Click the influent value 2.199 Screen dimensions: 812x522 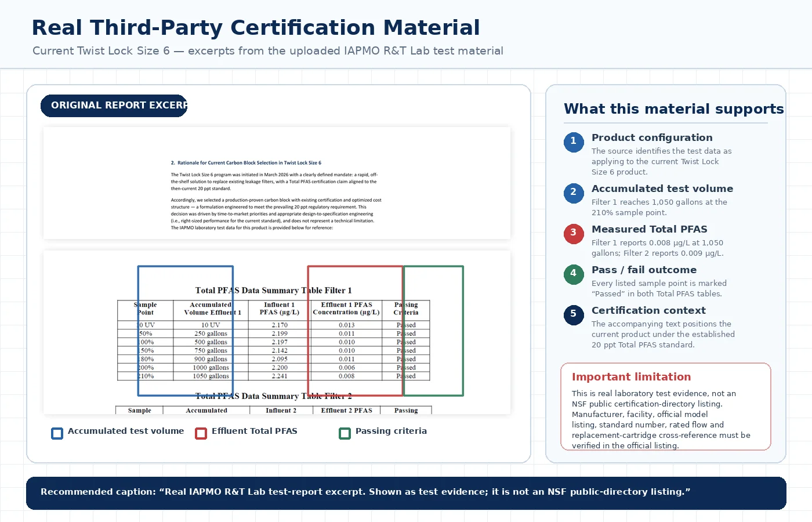(280, 333)
